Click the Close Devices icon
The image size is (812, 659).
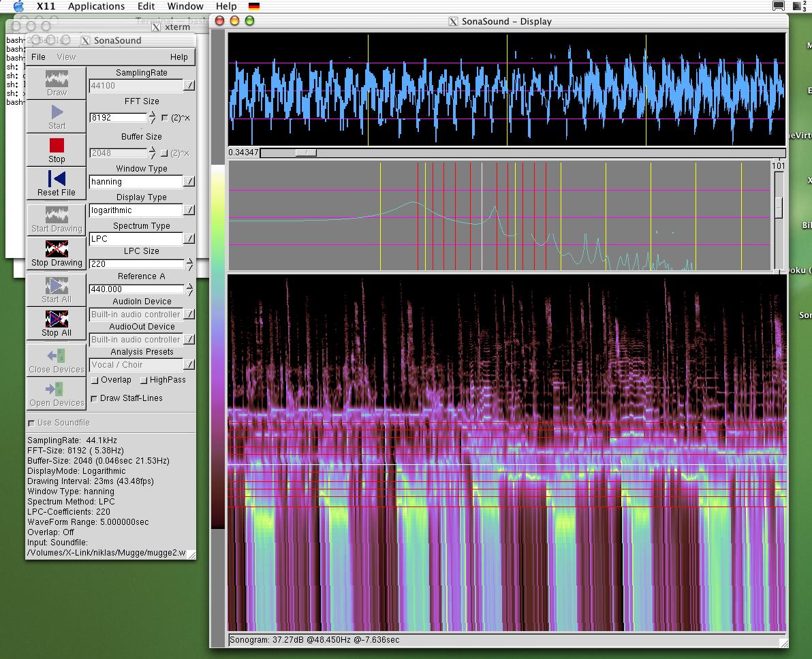57,356
